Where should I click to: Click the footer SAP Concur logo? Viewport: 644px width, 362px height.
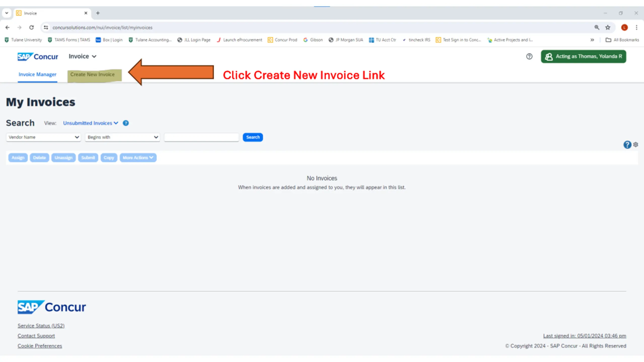[52, 307]
